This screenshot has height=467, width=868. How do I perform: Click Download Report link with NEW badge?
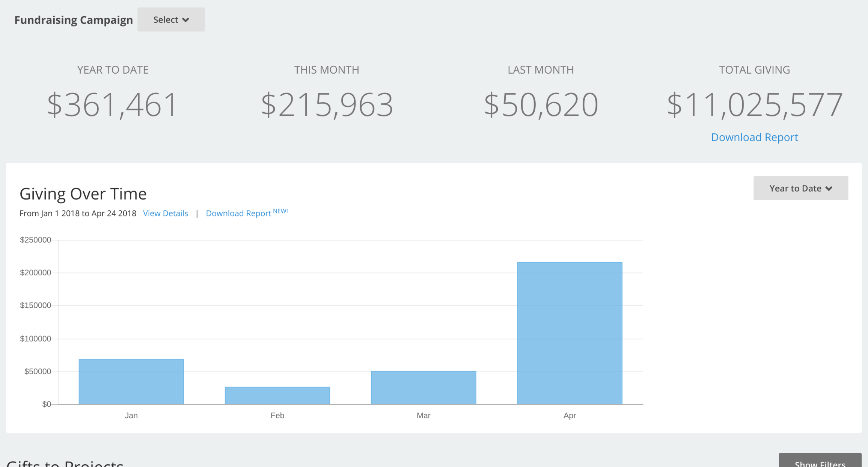click(x=238, y=213)
